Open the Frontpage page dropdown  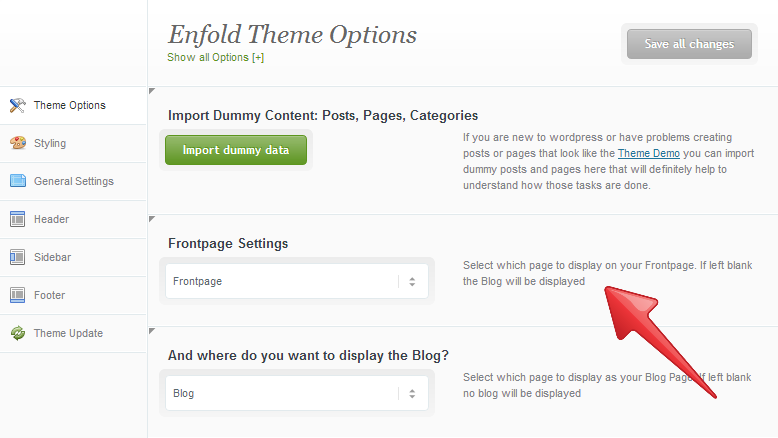[297, 281]
